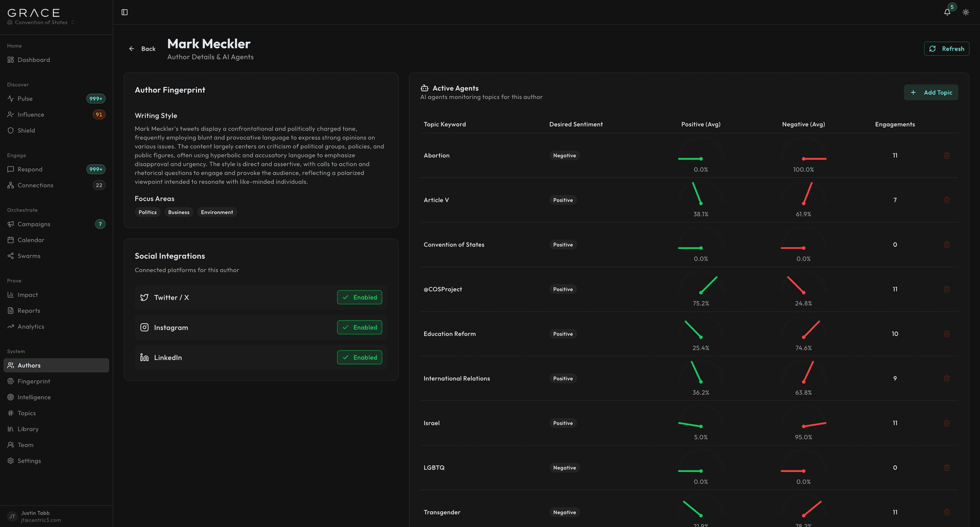
Task: Click the Refresh button
Action: pyautogui.click(x=946, y=48)
